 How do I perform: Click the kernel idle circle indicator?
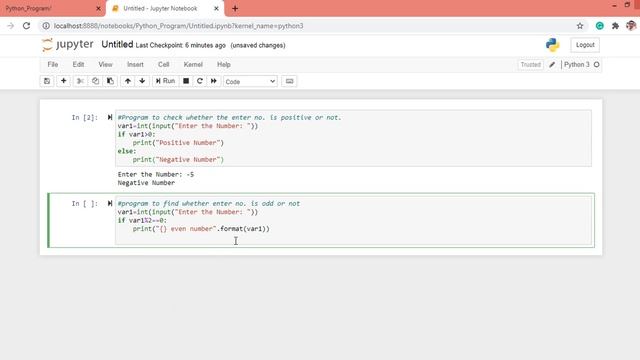596,64
